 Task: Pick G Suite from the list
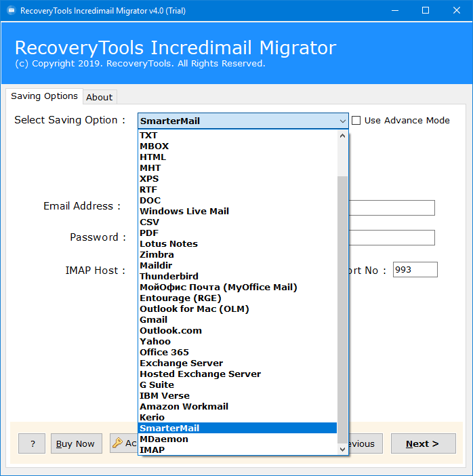pyautogui.click(x=238, y=384)
